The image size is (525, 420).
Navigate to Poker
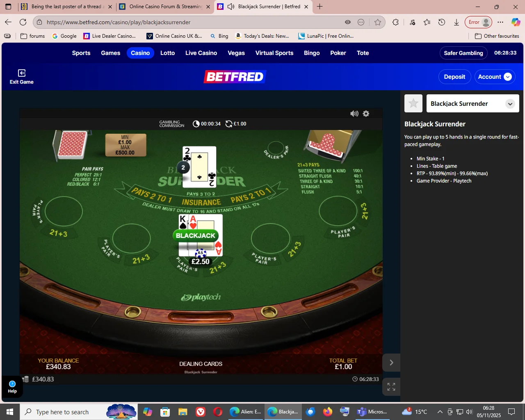click(x=338, y=53)
